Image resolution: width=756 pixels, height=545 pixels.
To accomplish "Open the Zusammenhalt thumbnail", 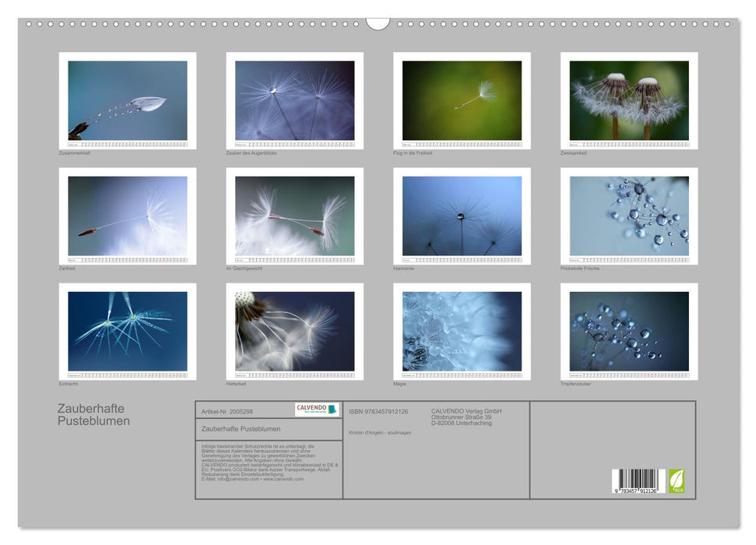I will (128, 100).
